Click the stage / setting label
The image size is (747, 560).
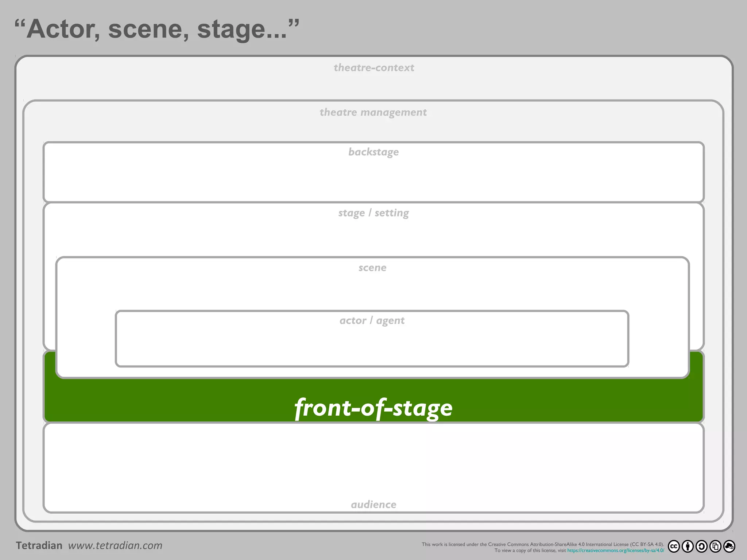pyautogui.click(x=373, y=213)
